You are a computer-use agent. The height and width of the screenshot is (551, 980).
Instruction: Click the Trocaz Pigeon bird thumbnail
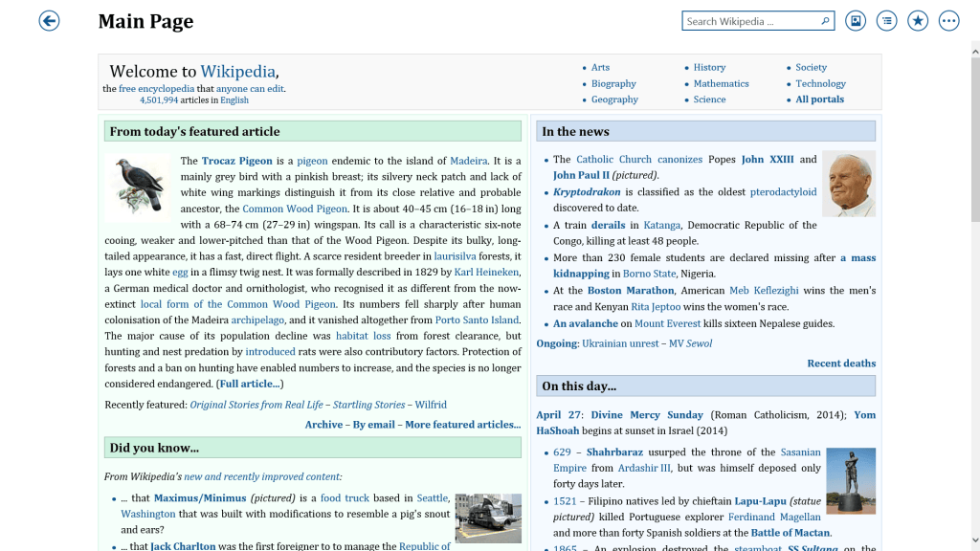(137, 187)
